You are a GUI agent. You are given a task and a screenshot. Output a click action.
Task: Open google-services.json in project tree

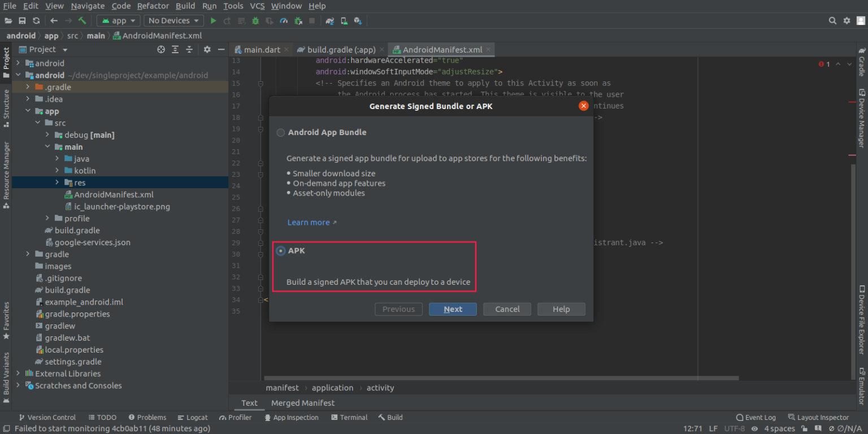click(x=93, y=242)
